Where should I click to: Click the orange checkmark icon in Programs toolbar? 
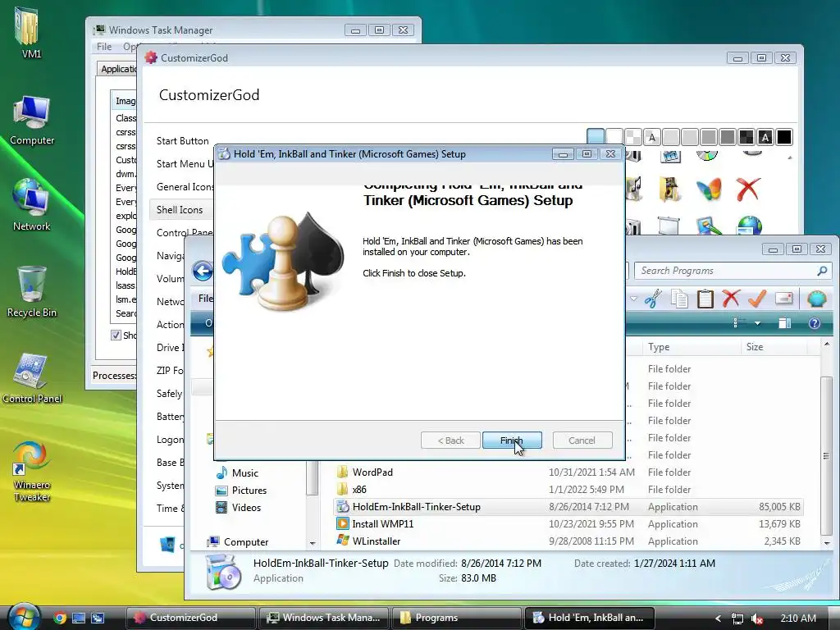click(757, 299)
